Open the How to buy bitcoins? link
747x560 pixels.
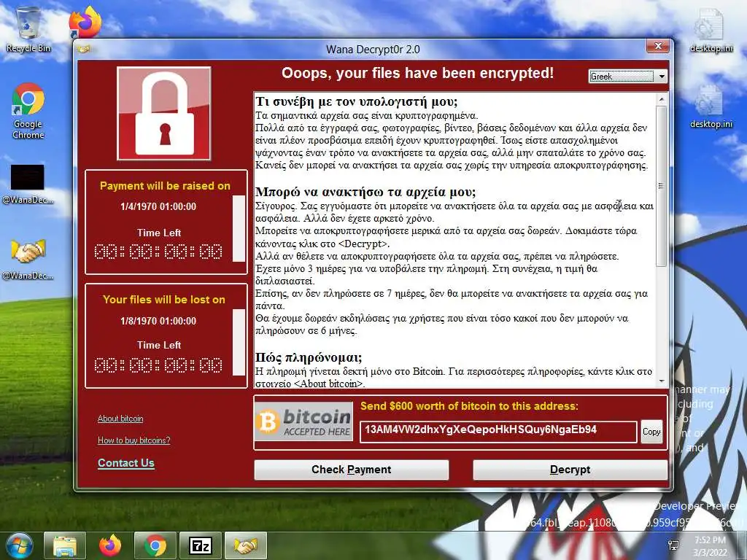click(134, 440)
